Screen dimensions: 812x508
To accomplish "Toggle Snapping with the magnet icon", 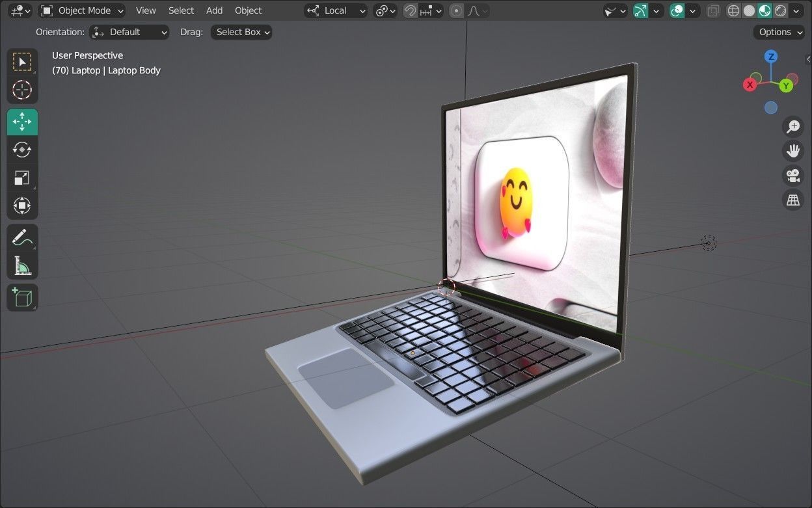I will 410,10.
